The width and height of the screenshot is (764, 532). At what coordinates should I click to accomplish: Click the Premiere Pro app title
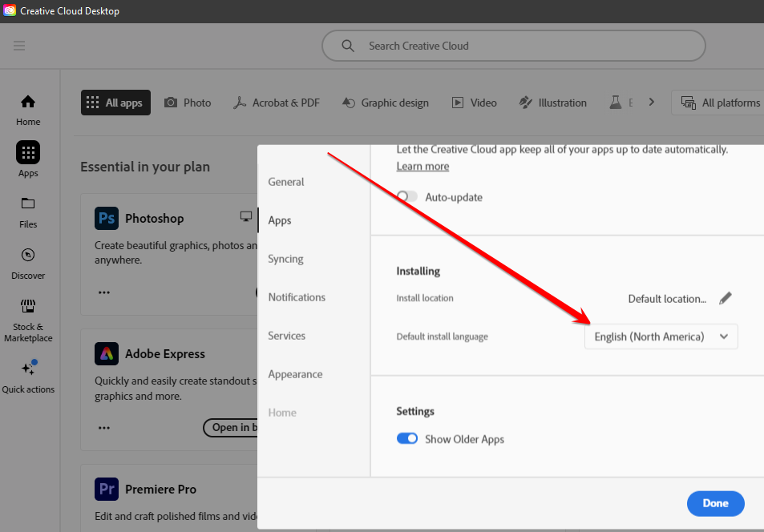coord(161,489)
